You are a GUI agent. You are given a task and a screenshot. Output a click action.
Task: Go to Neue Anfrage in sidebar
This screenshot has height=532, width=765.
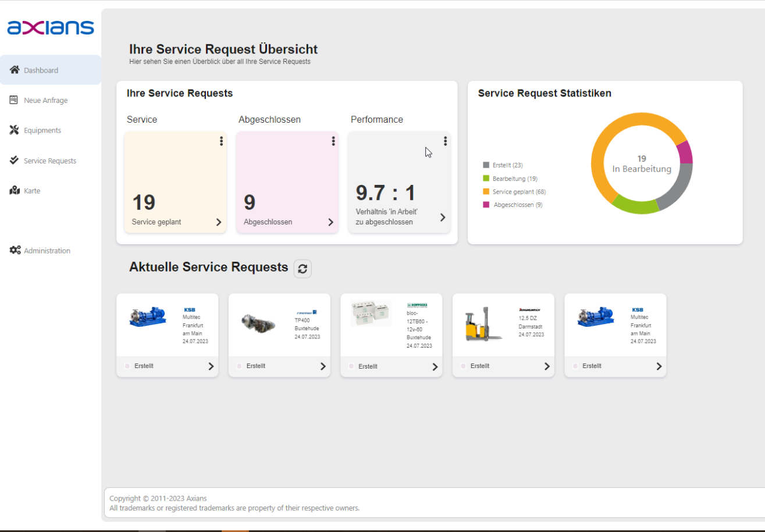coord(45,100)
